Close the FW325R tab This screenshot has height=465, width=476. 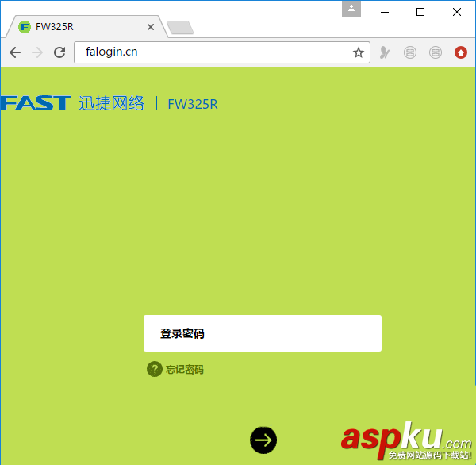(x=151, y=27)
